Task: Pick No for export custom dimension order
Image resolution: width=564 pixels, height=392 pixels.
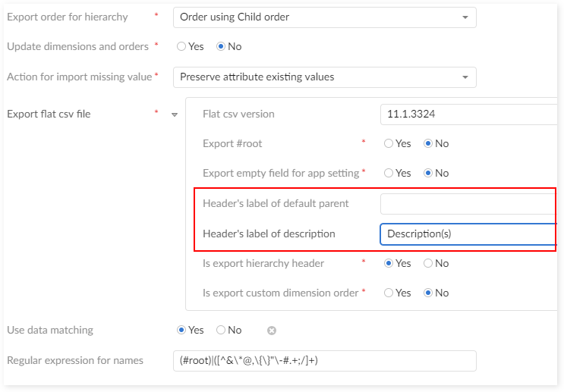Action: pyautogui.click(x=429, y=293)
